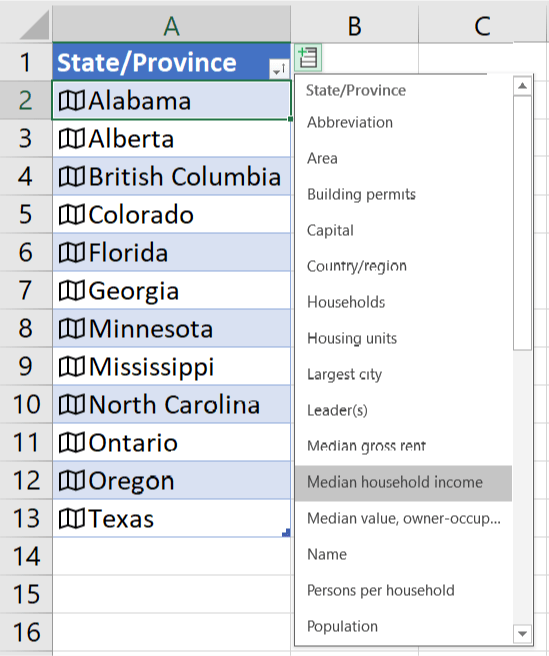The image size is (549, 656).
Task: Click the field list scroll up arrow
Action: pyautogui.click(x=522, y=86)
